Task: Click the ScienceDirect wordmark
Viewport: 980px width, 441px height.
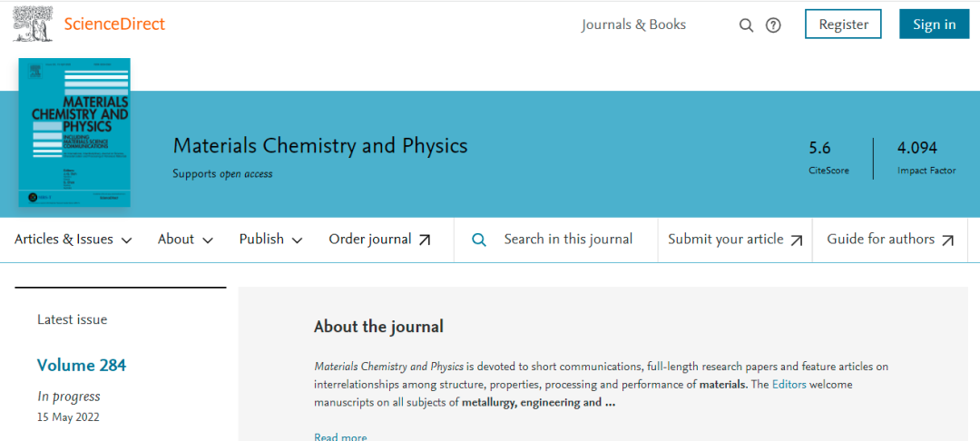Action: point(114,24)
